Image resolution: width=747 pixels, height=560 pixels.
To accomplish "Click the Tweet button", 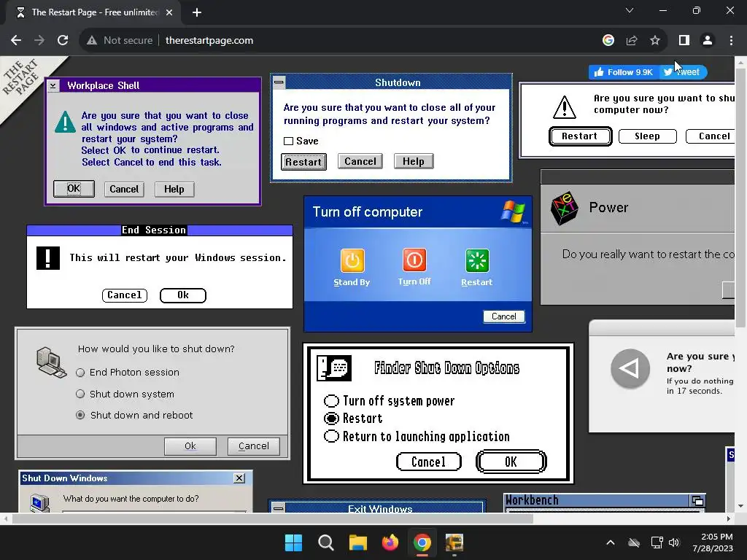I will (x=683, y=72).
